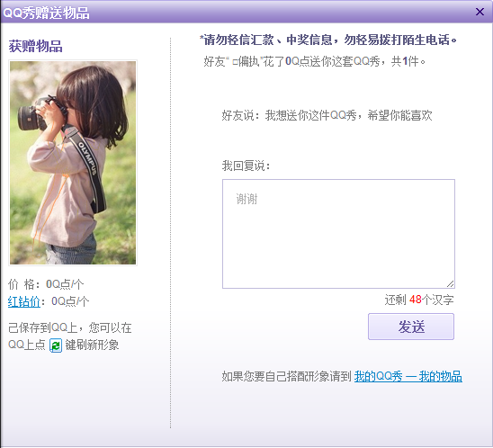Open 我的QQ秀 — 我的物品 link
The width and height of the screenshot is (493, 448).
point(408,376)
